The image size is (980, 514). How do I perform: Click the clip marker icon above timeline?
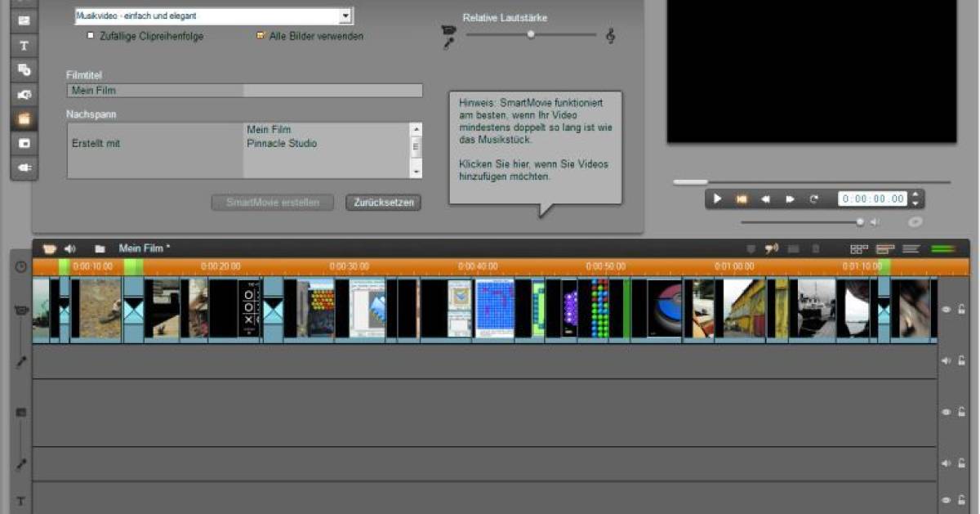[x=751, y=248]
